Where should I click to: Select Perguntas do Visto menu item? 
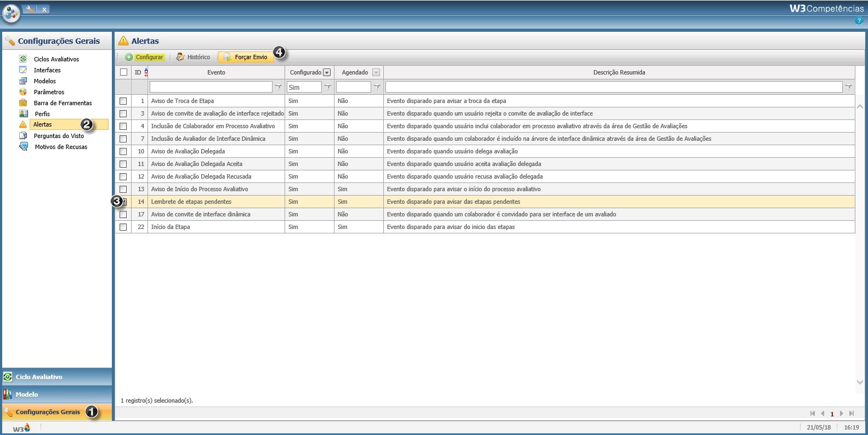(59, 136)
